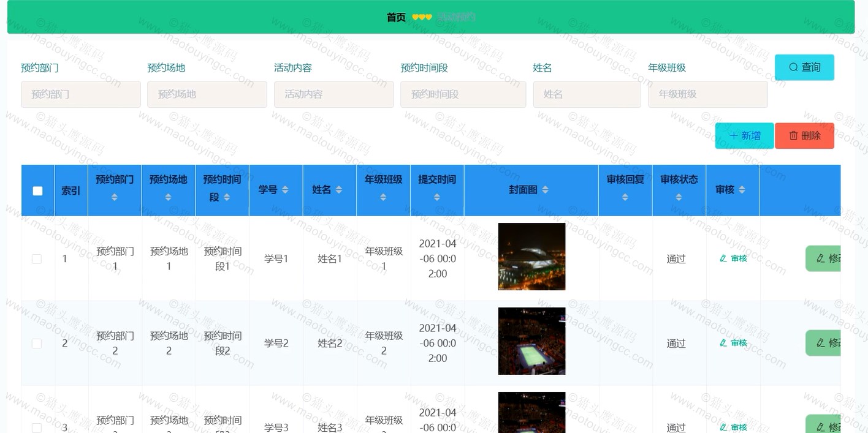868x433 pixels.
Task: Sort 审核状态 column via its arrows
Action: 679,197
